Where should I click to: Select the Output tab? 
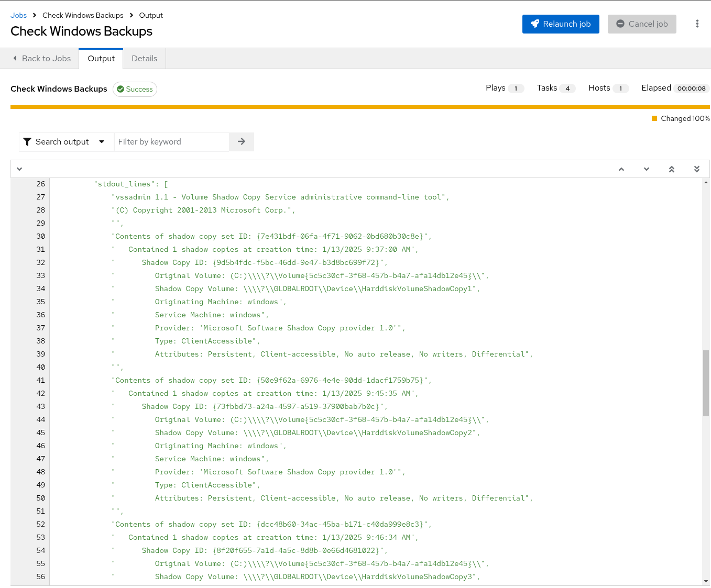[x=101, y=59]
